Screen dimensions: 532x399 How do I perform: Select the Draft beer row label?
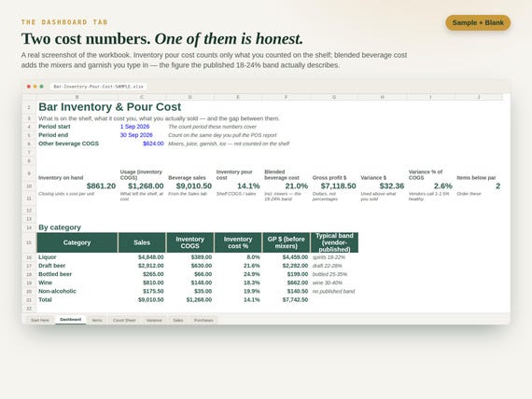pos(52,266)
